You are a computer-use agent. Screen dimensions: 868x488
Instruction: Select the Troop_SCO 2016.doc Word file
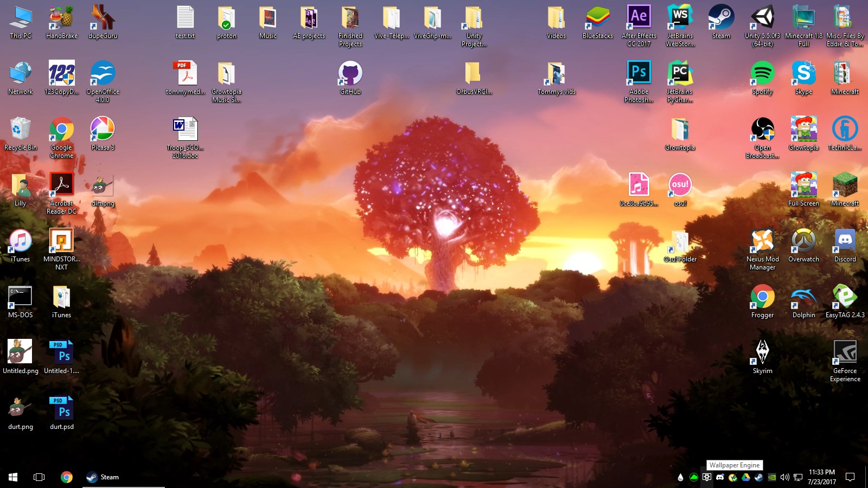click(186, 138)
